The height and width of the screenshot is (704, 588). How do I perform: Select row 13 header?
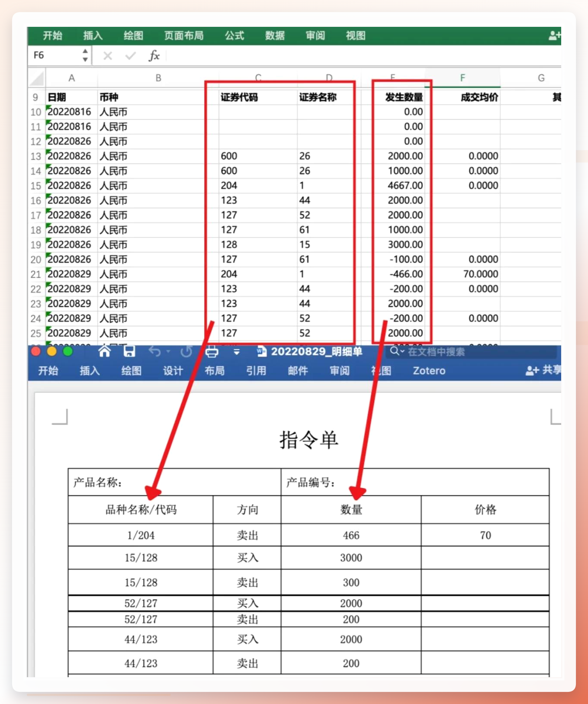(36, 156)
